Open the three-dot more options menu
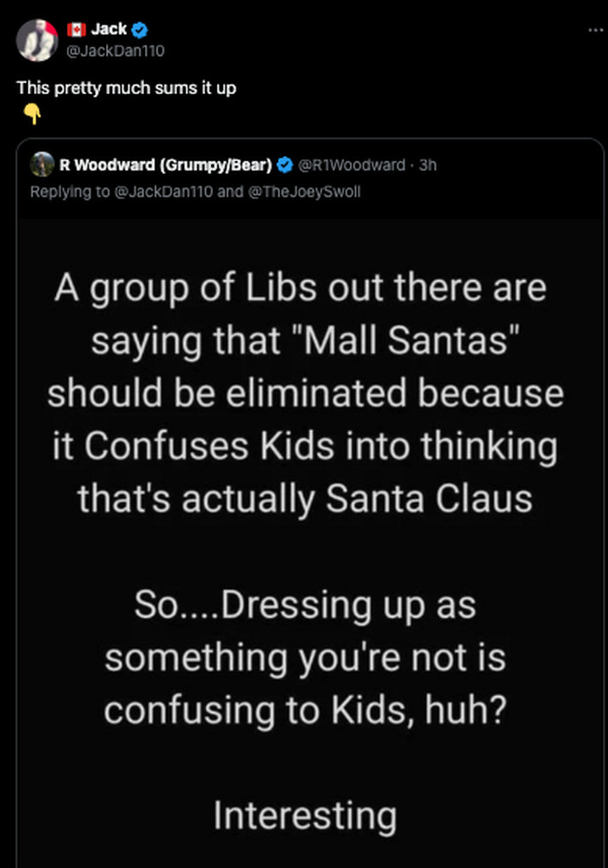This screenshot has width=608, height=868. (596, 30)
